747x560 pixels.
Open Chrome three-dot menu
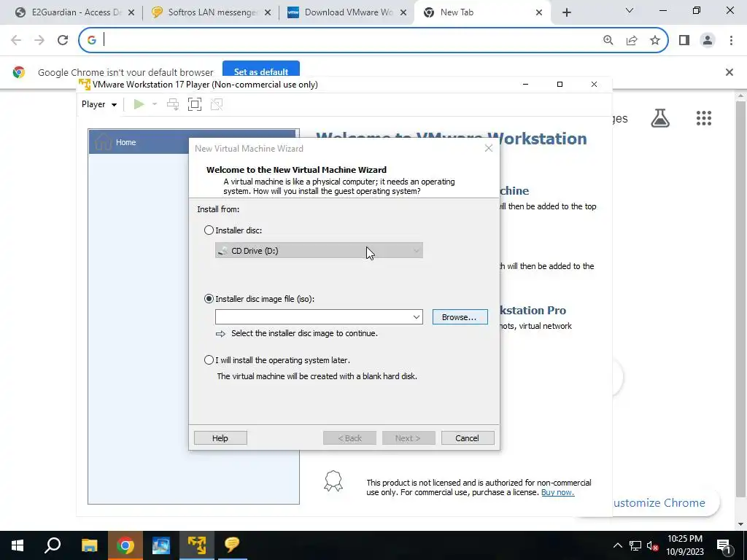[x=731, y=40]
